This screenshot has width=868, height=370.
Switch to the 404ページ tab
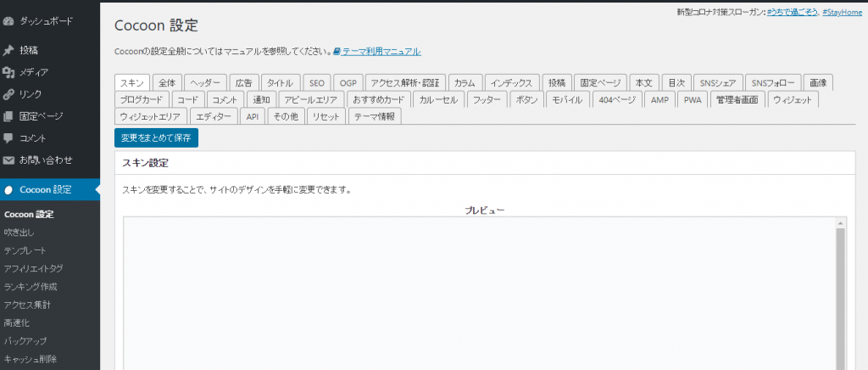(617, 100)
